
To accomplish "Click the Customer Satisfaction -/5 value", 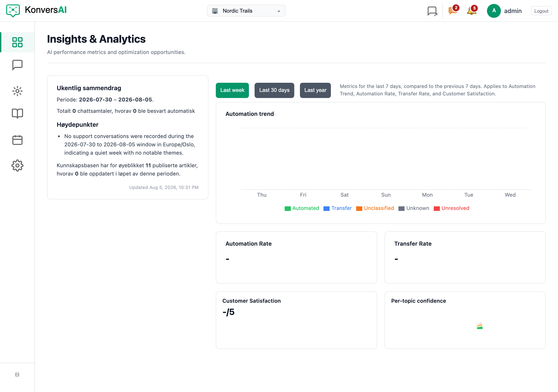I will 228,312.
